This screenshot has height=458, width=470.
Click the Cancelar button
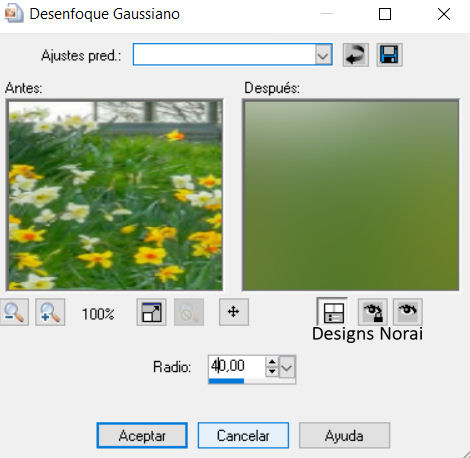tap(243, 435)
